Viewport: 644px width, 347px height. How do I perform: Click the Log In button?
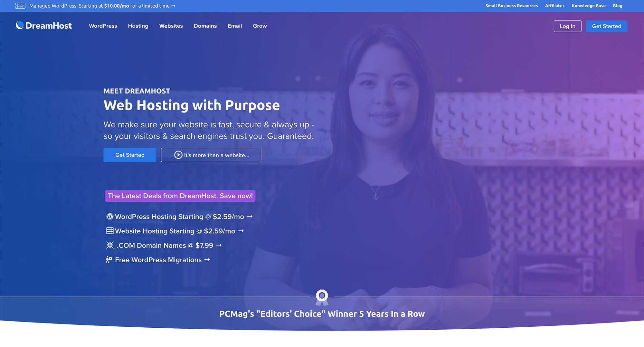567,26
